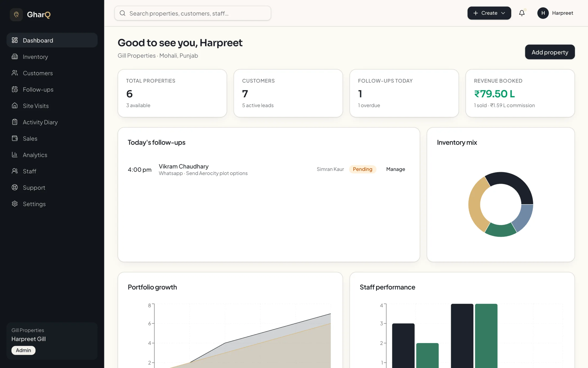Click the Customers people icon
Screen dimensions: 588x368
click(x=15, y=73)
